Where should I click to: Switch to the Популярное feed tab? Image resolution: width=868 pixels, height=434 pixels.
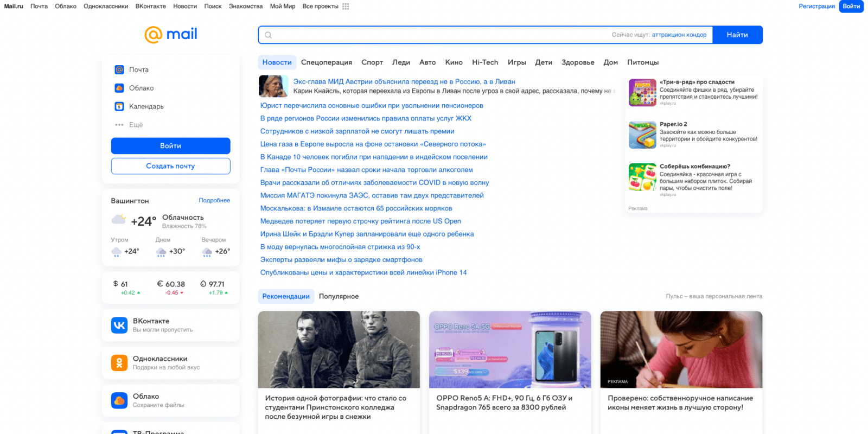tap(339, 296)
